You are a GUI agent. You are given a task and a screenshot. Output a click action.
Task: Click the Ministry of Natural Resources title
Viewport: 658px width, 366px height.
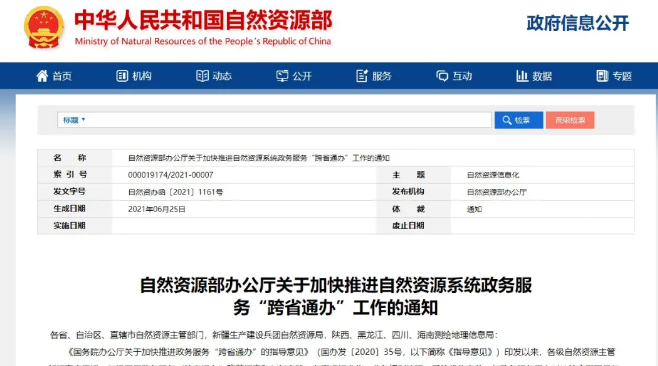(204, 27)
